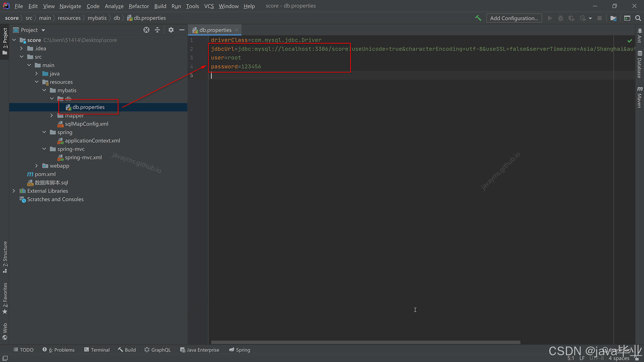
Task: Click the Collapse All icon in Project panel
Action: pyautogui.click(x=157, y=30)
